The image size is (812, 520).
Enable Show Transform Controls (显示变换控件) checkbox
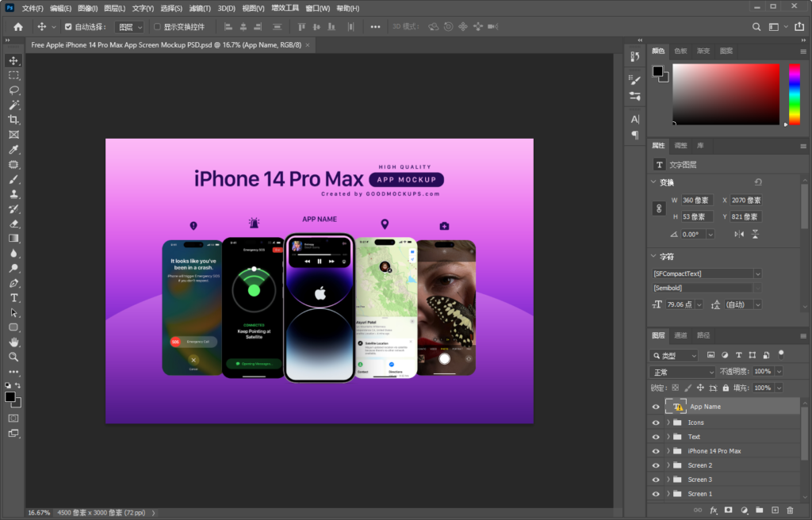coord(157,27)
